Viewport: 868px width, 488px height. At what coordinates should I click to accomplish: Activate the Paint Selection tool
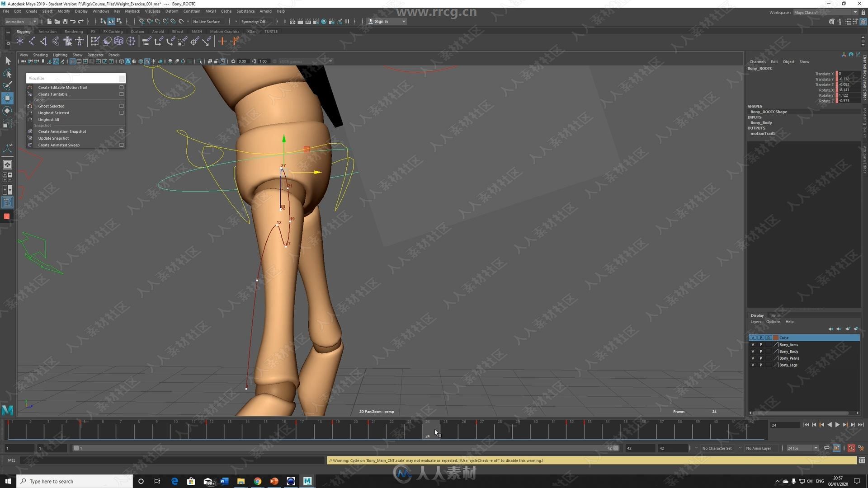click(x=8, y=85)
